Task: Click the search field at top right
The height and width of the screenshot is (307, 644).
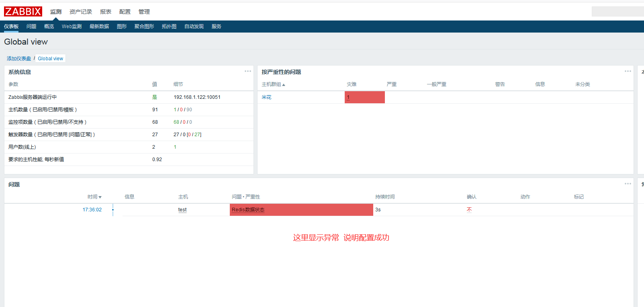Action: (x=617, y=12)
